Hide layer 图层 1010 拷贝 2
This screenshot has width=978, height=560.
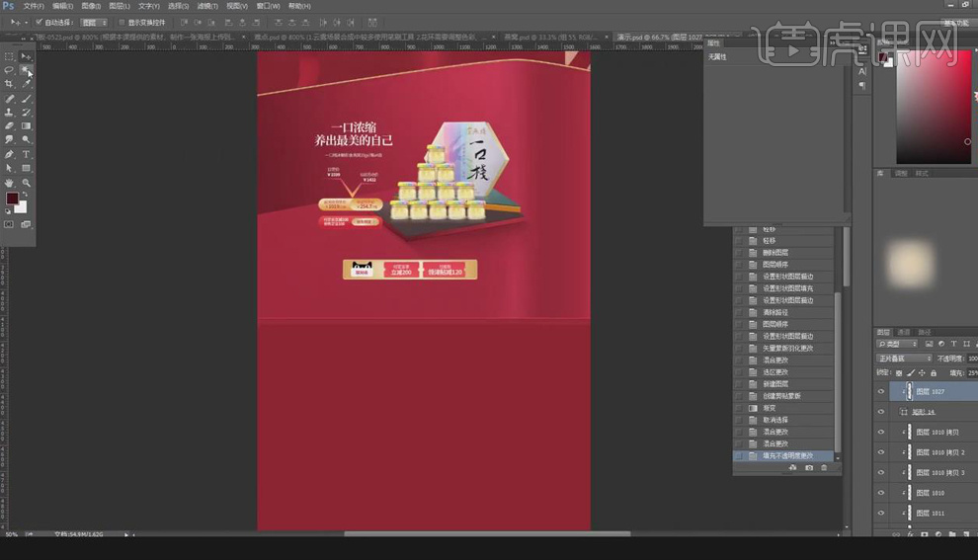pyautogui.click(x=881, y=452)
